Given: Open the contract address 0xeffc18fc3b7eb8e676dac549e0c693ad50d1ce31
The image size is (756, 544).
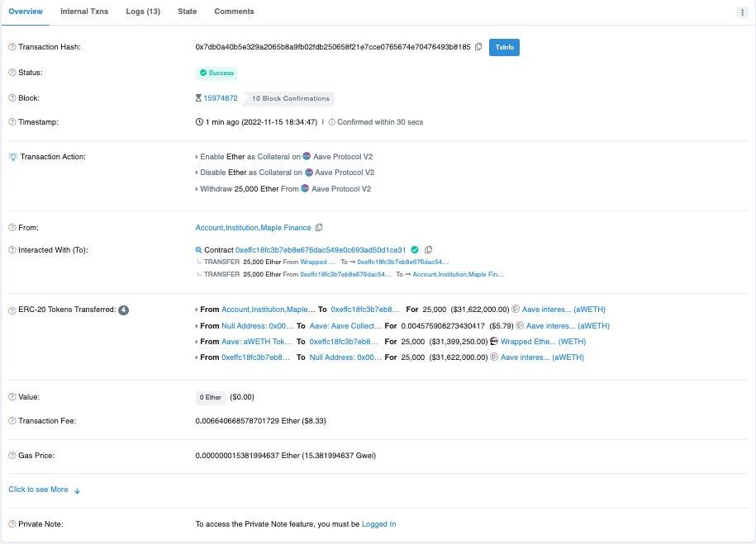Looking at the screenshot, I should [x=321, y=250].
